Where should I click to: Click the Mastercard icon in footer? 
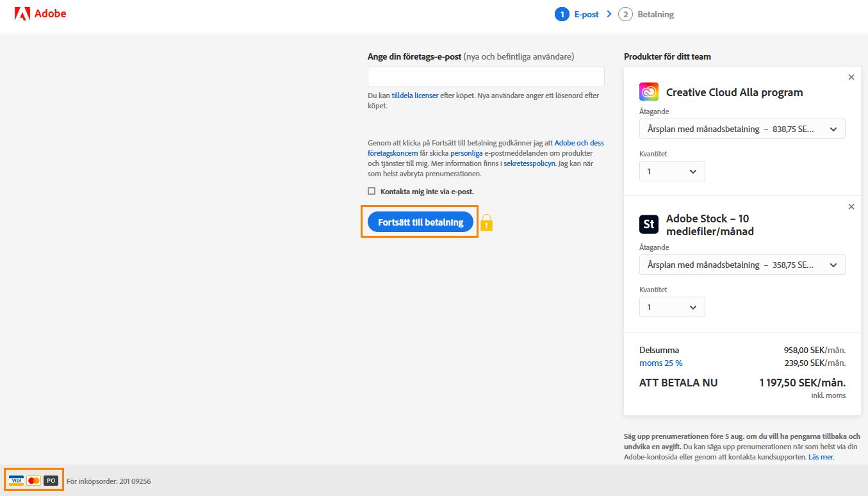point(34,480)
